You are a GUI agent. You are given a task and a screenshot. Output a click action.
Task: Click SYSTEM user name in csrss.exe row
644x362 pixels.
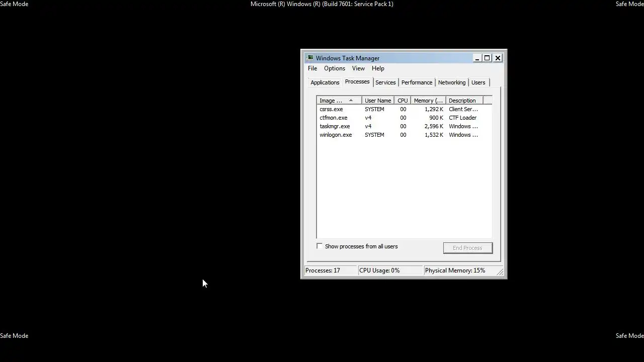374,109
